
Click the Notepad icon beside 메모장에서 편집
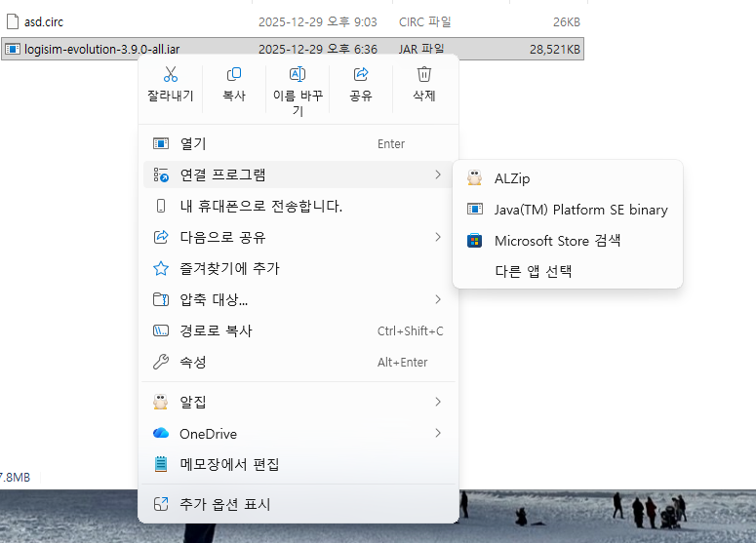point(161,464)
